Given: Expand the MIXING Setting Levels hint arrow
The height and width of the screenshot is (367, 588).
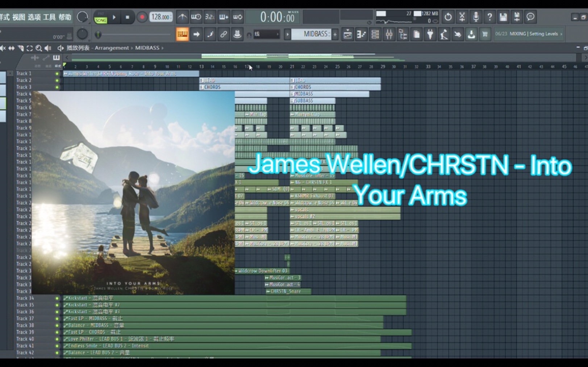Looking at the screenshot, I should pyautogui.click(x=561, y=34).
